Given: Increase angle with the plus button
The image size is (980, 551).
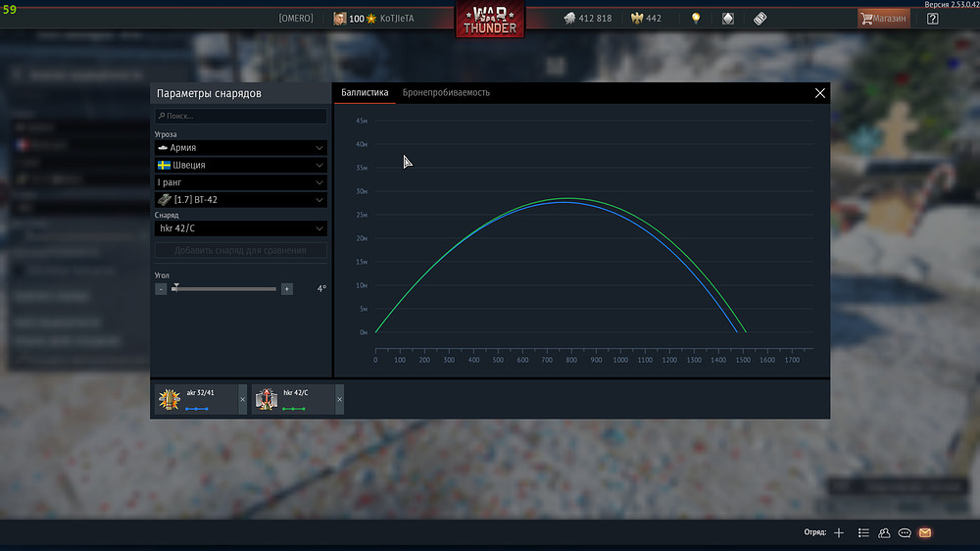Looking at the screenshot, I should point(286,289).
